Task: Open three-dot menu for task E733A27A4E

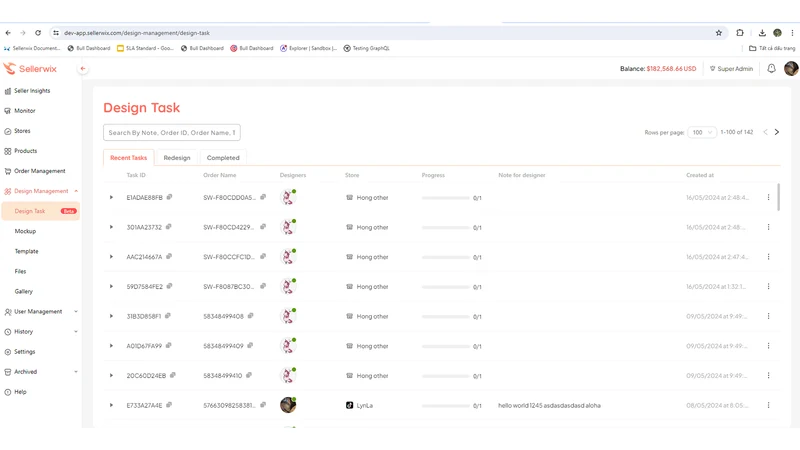Action: pyautogui.click(x=768, y=405)
